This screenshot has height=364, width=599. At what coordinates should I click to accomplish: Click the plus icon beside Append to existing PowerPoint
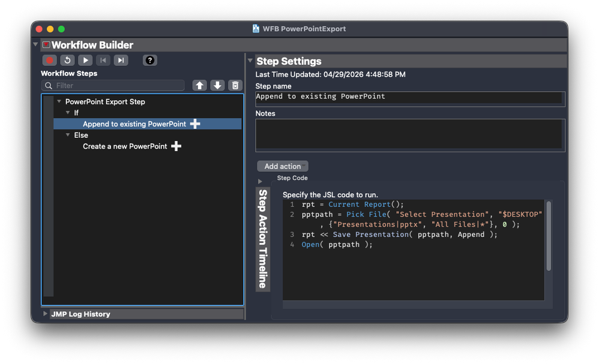[195, 124]
